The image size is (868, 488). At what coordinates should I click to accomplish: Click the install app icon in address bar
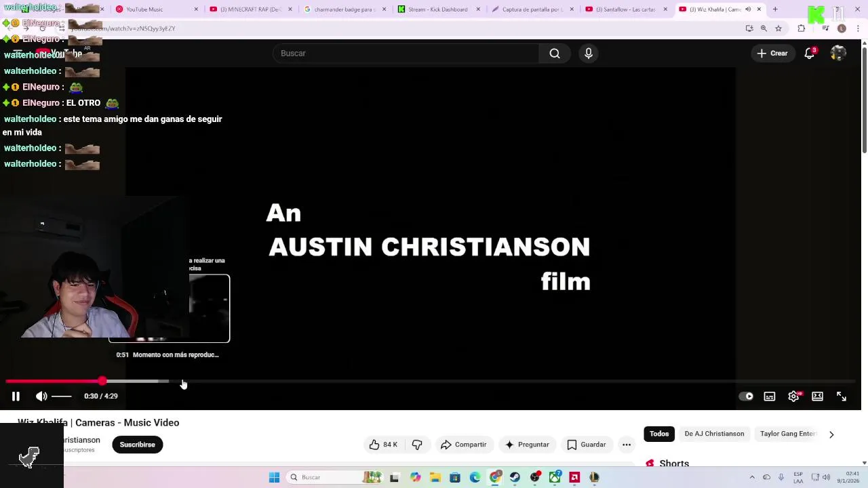tap(749, 28)
